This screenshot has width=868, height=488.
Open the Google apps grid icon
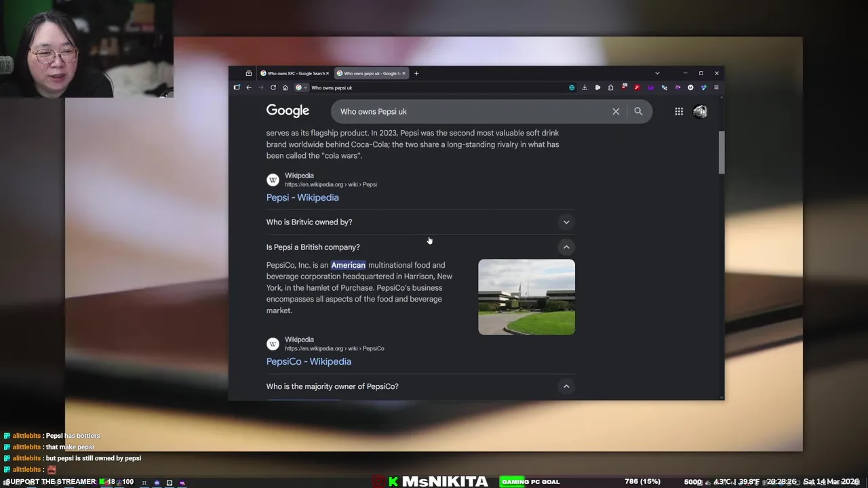679,111
